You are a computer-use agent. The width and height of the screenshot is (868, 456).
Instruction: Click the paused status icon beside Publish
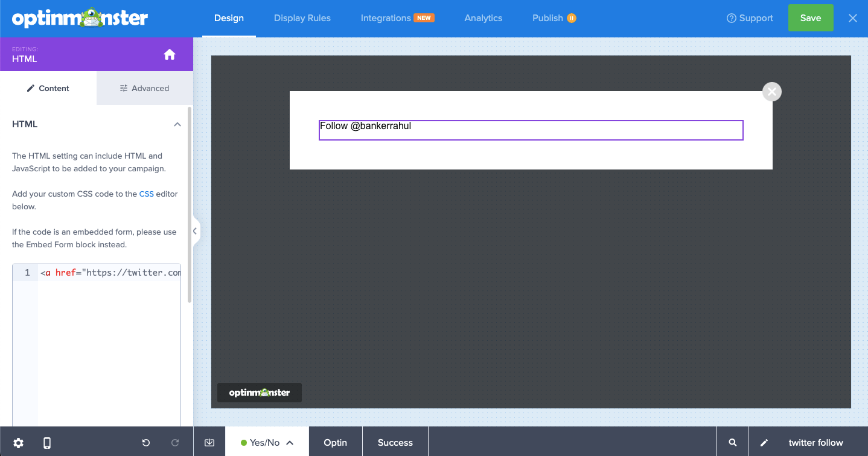[x=572, y=18]
